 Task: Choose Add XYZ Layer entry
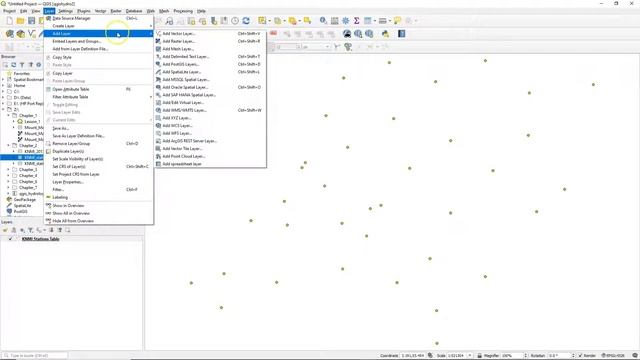211,118
